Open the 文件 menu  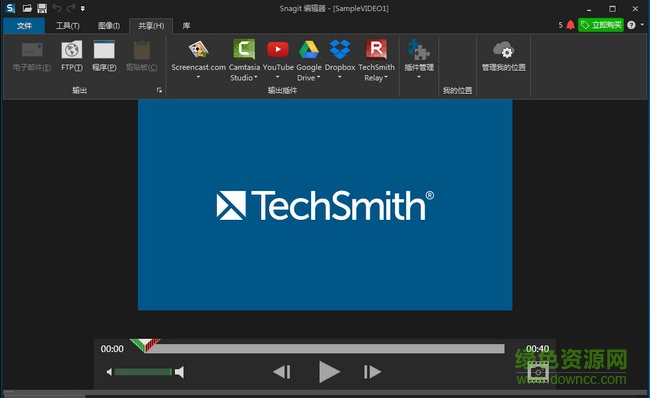tap(24, 26)
